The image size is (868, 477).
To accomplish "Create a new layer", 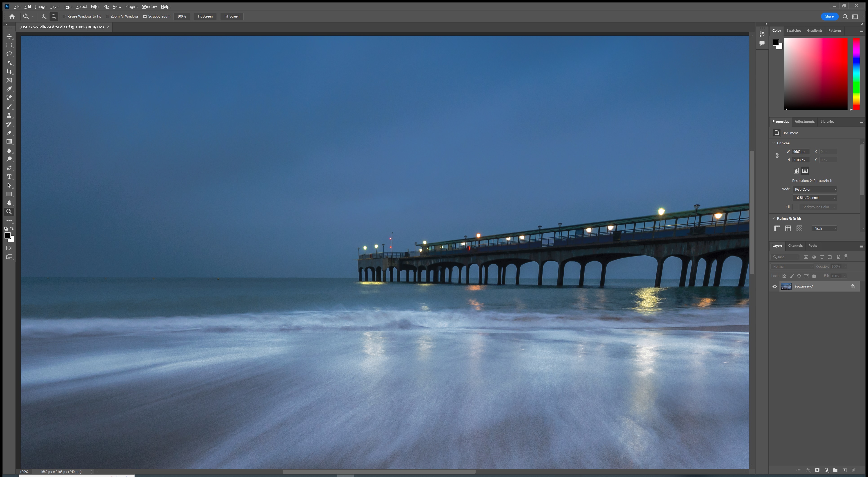I will [844, 470].
